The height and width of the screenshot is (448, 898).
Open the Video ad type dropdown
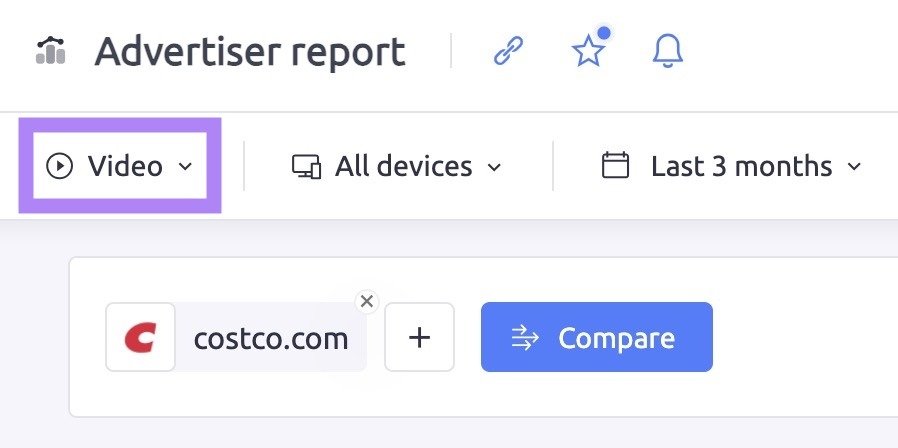coord(120,166)
